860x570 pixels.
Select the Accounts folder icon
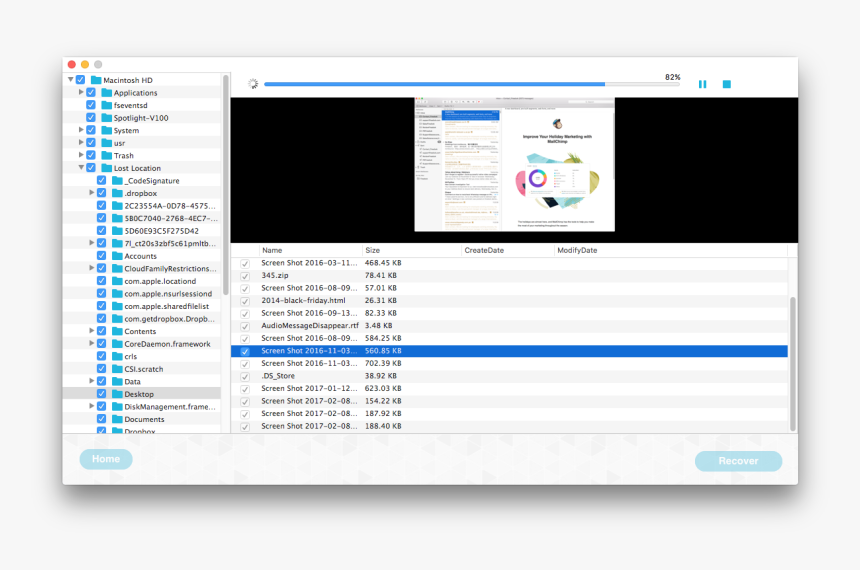pos(117,256)
